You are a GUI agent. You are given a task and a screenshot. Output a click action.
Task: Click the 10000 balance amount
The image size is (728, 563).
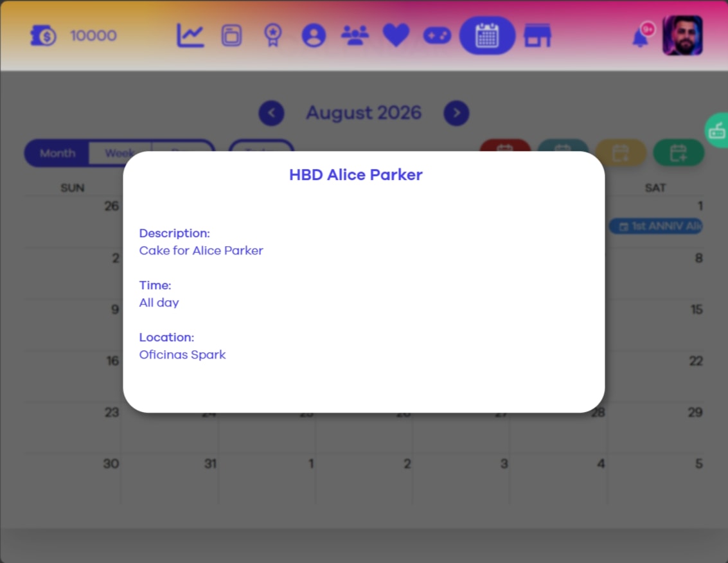coord(93,35)
